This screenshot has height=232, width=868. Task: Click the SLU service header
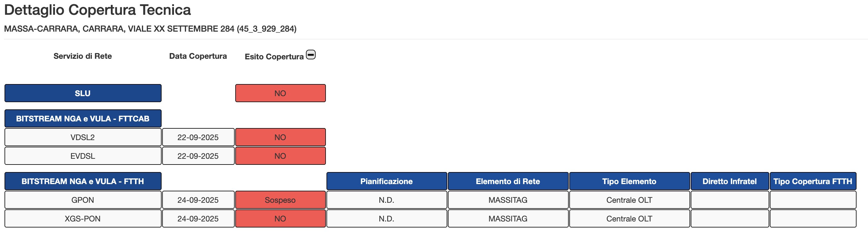pyautogui.click(x=82, y=93)
